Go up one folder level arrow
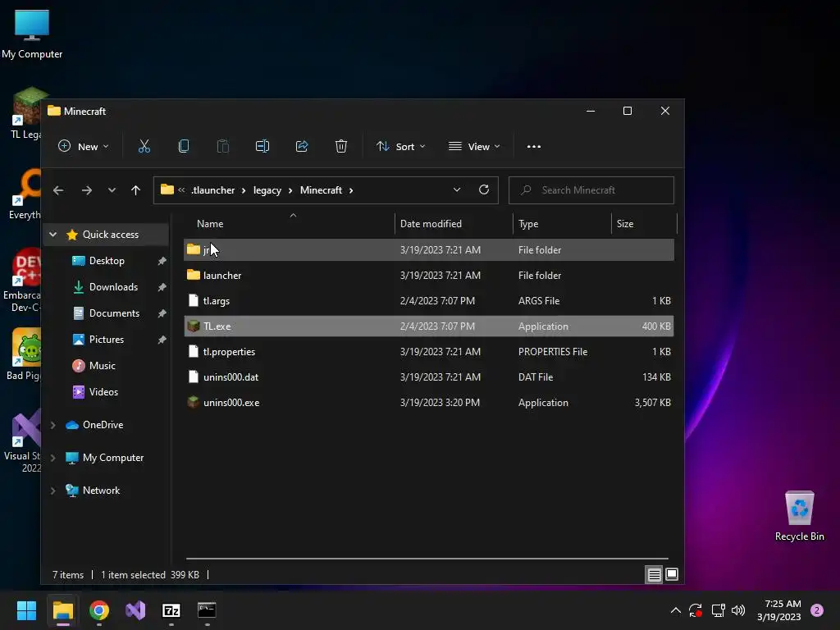 coord(135,190)
